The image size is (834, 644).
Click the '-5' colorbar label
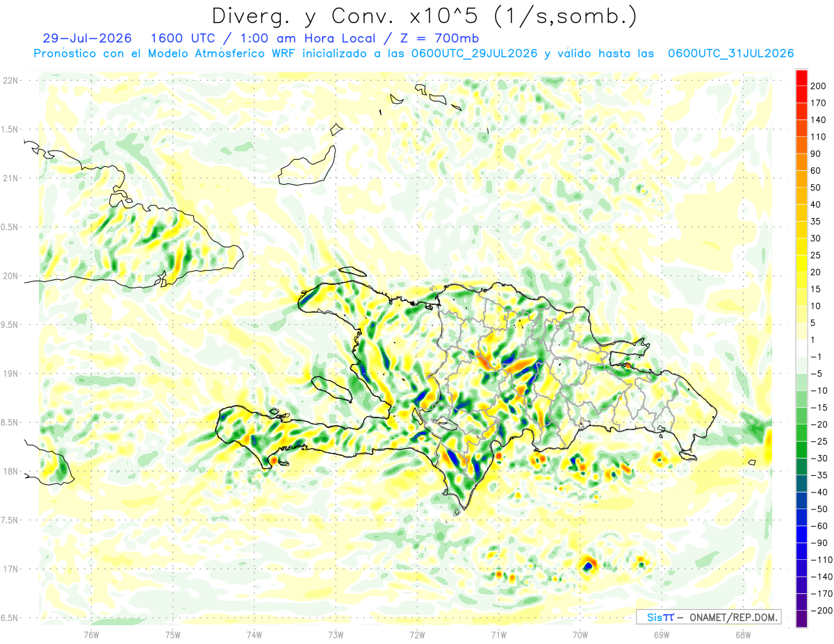point(816,374)
